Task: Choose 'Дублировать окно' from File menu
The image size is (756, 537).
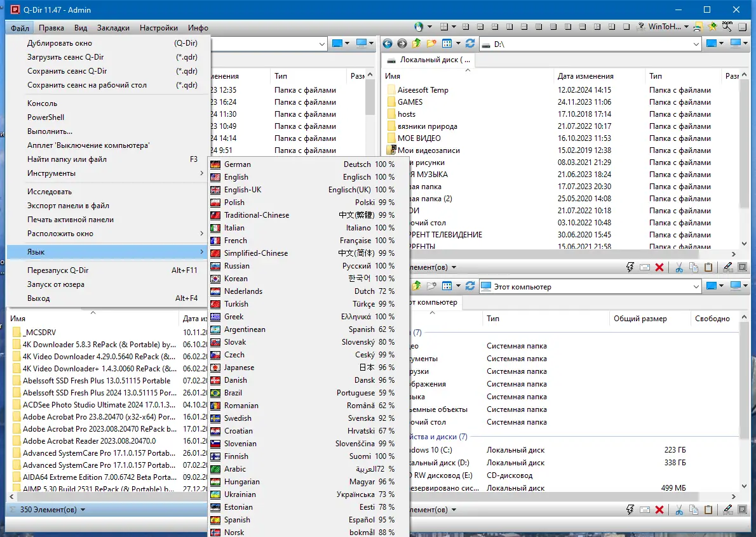Action: click(x=108, y=43)
